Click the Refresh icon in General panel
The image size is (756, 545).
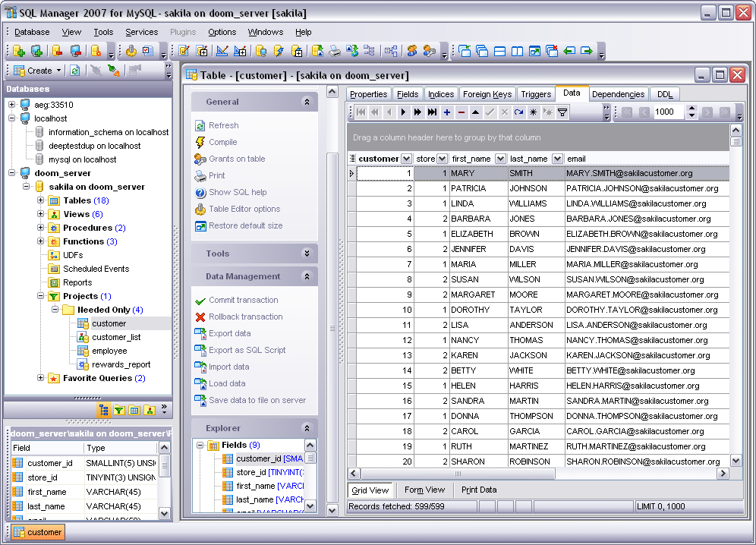(200, 126)
